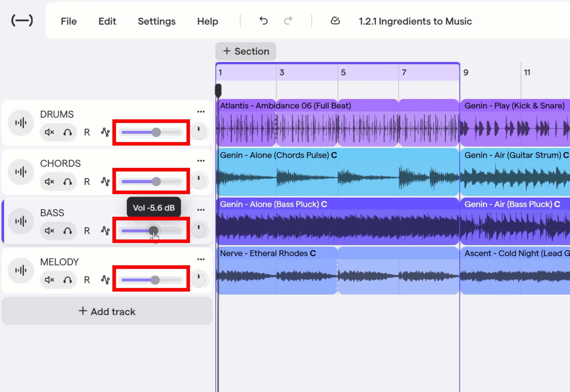Solo the MELODY track with headphones

pyautogui.click(x=67, y=280)
